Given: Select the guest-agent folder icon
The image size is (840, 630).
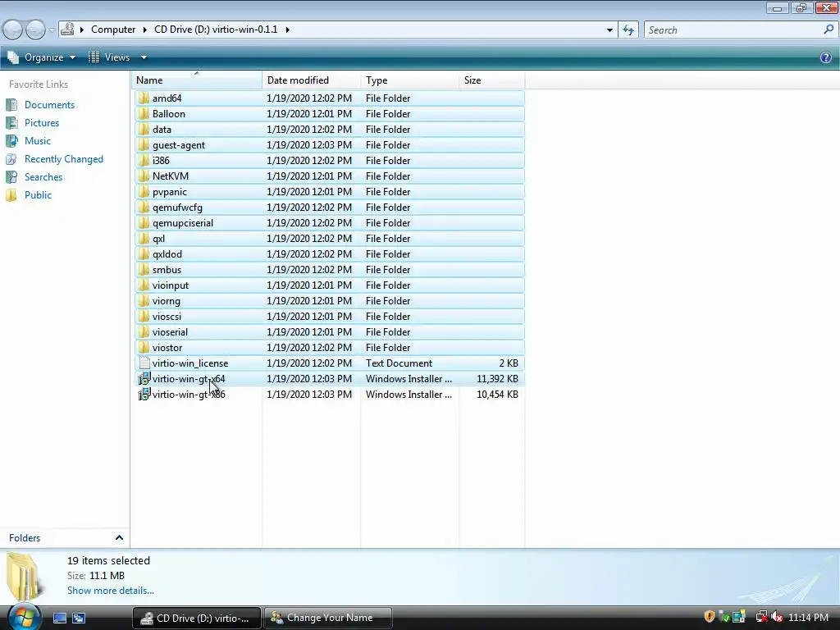Looking at the screenshot, I should (144, 144).
